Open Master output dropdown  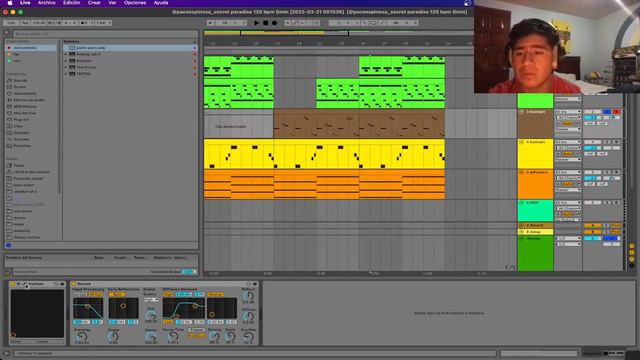click(x=568, y=244)
